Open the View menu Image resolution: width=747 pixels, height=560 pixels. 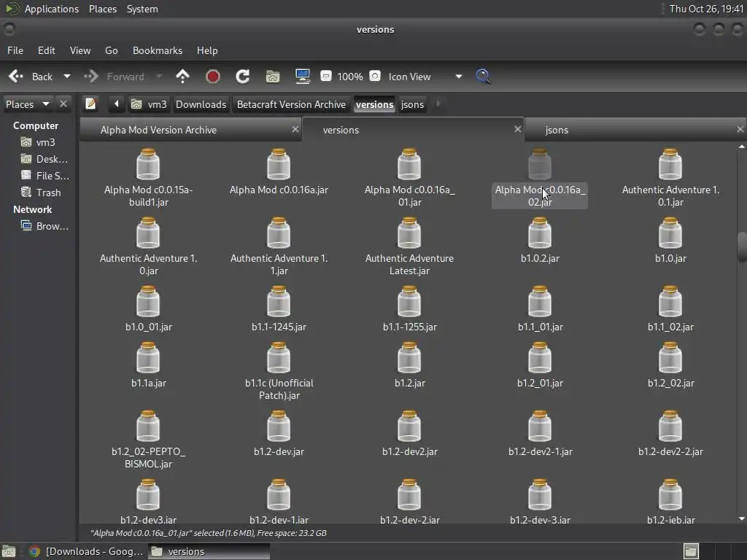click(80, 50)
